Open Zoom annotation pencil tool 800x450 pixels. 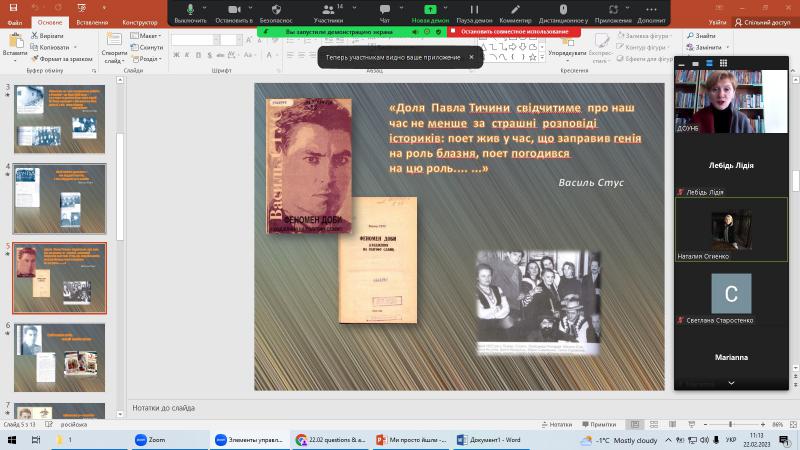point(515,10)
